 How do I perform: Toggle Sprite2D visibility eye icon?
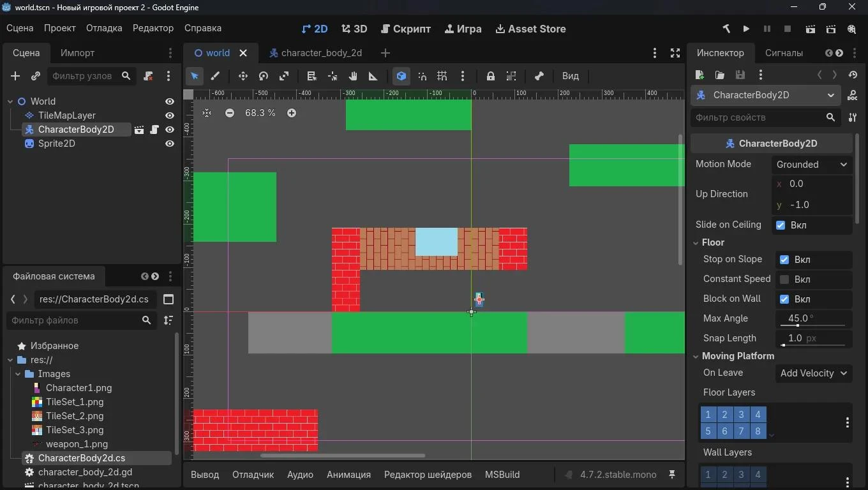pyautogui.click(x=170, y=144)
